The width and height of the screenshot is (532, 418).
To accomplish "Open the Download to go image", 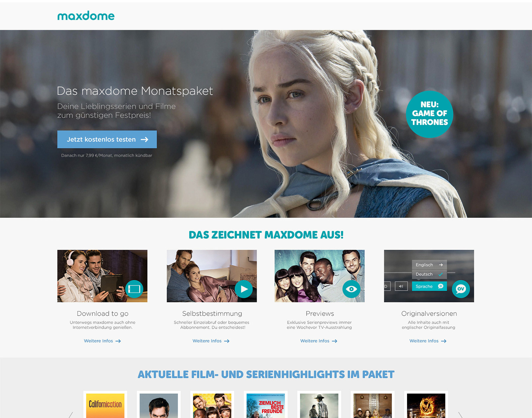I will [102, 276].
